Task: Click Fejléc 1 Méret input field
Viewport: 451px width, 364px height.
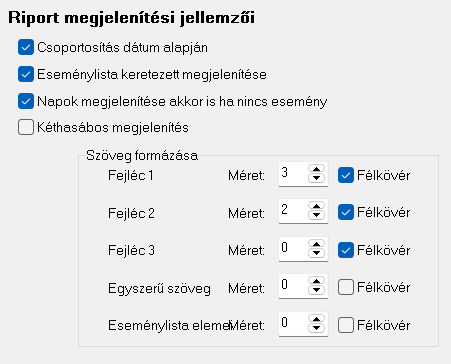Action: 293,174
